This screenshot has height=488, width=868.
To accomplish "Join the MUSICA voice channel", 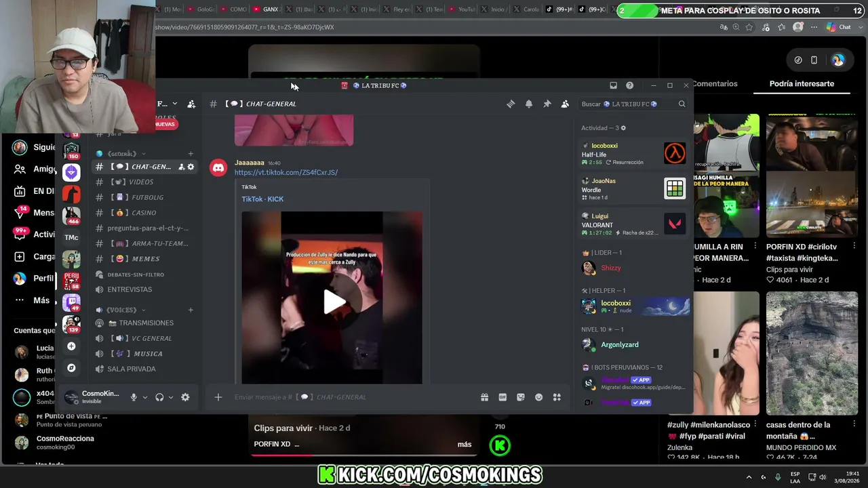I will pos(144,354).
